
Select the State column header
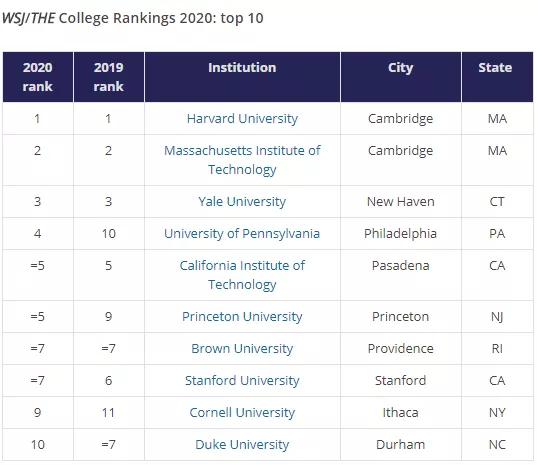pyautogui.click(x=497, y=77)
